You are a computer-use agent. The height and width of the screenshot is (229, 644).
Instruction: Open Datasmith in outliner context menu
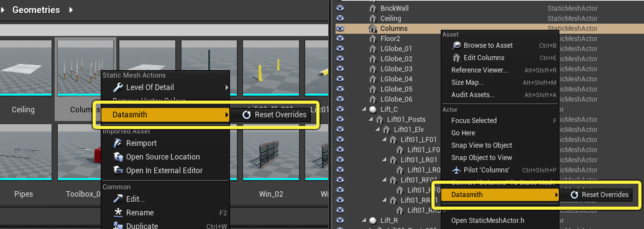click(x=500, y=195)
